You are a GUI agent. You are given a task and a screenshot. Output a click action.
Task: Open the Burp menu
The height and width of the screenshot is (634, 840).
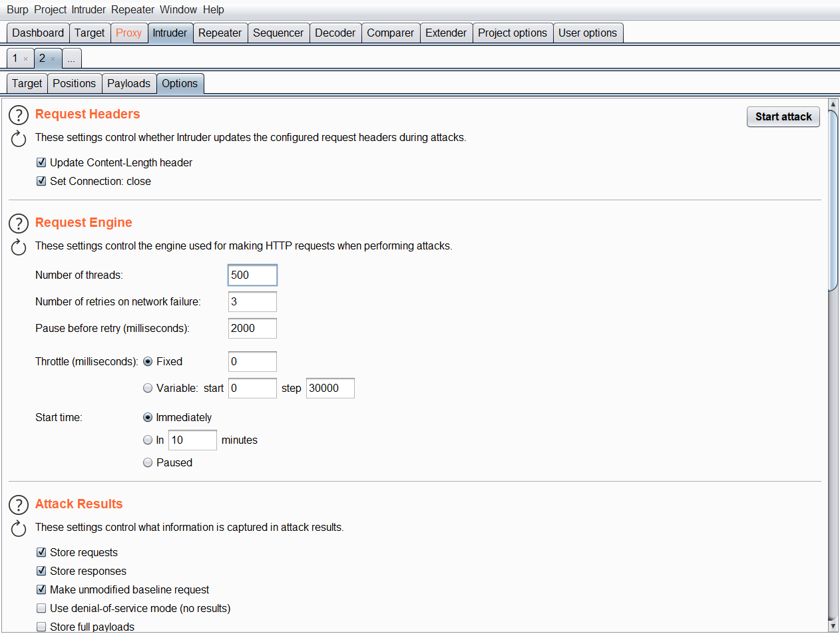click(17, 9)
